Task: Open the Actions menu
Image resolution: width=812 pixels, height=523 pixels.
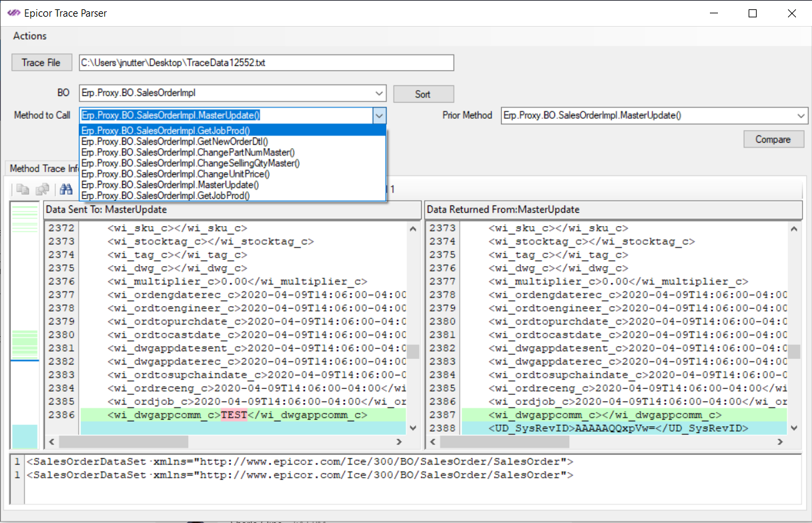Action: tap(30, 36)
